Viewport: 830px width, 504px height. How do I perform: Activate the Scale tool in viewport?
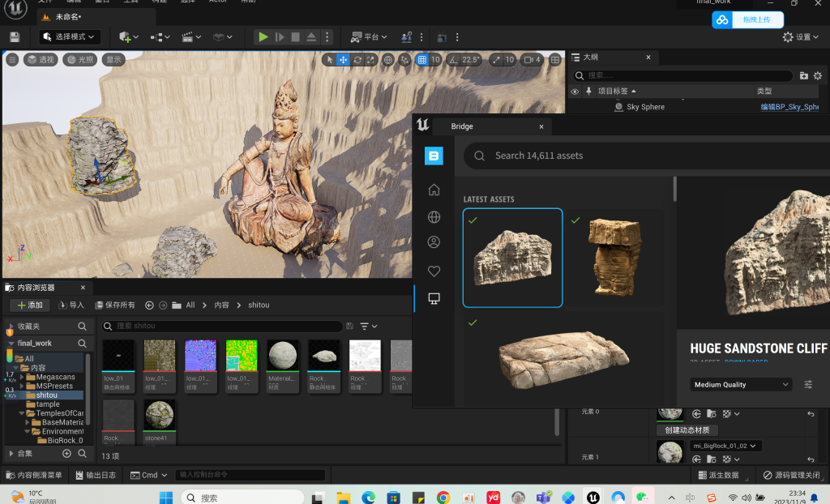pos(370,60)
